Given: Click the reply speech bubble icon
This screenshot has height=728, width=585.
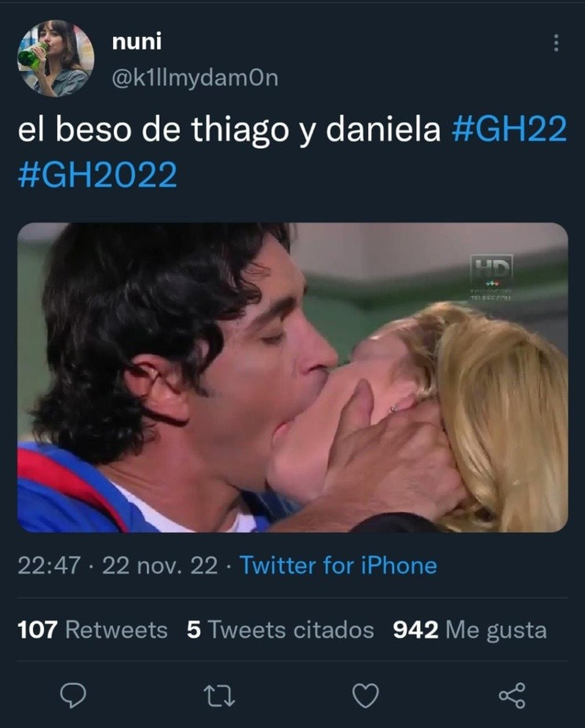Looking at the screenshot, I should [x=73, y=695].
